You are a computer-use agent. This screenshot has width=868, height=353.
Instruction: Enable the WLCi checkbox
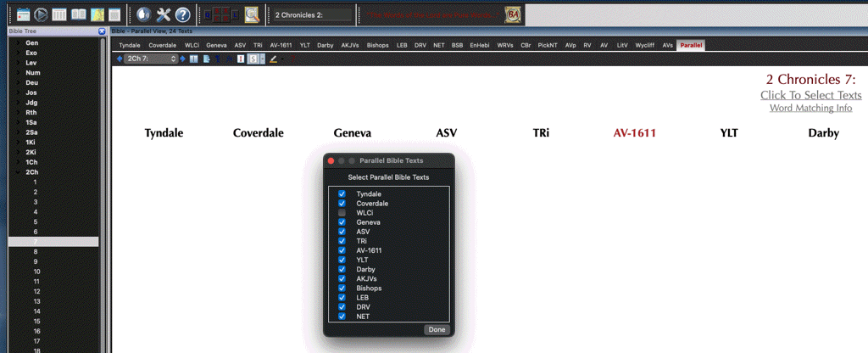(342, 213)
